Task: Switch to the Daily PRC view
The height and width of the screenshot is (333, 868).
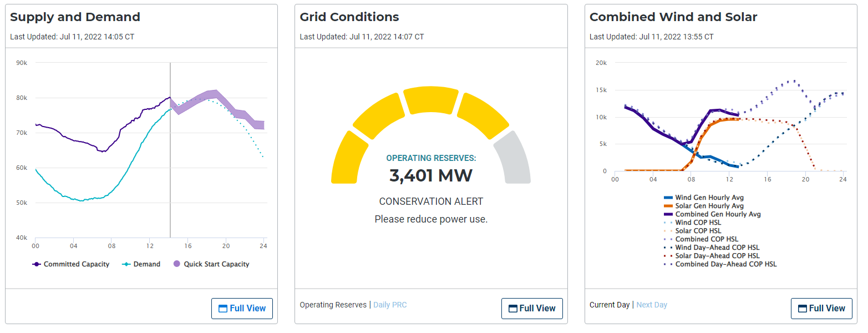Action: click(390, 305)
